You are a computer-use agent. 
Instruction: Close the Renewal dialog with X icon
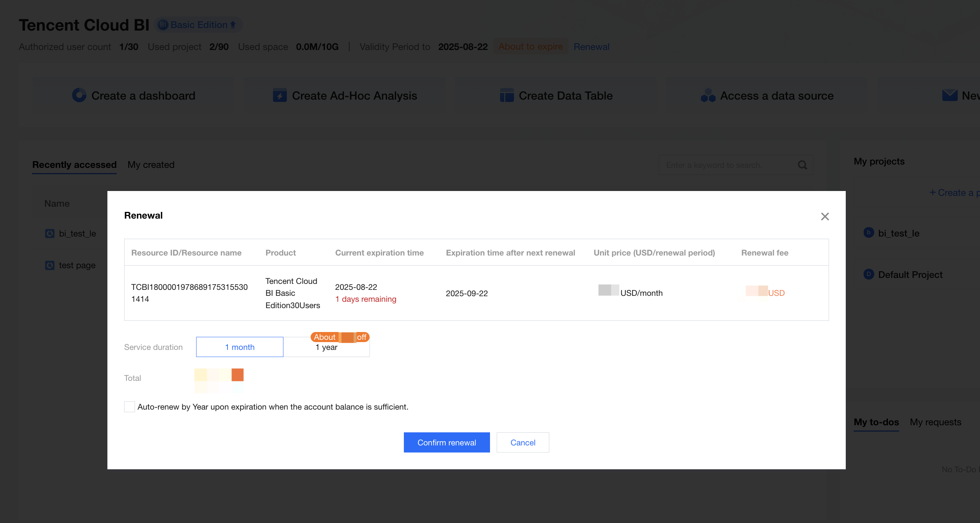(x=824, y=217)
